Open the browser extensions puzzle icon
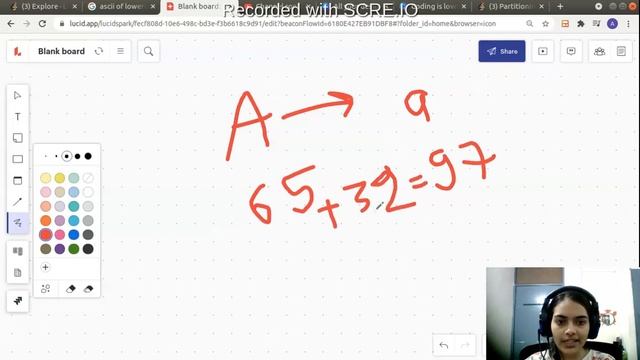The image size is (640, 360). 580,24
